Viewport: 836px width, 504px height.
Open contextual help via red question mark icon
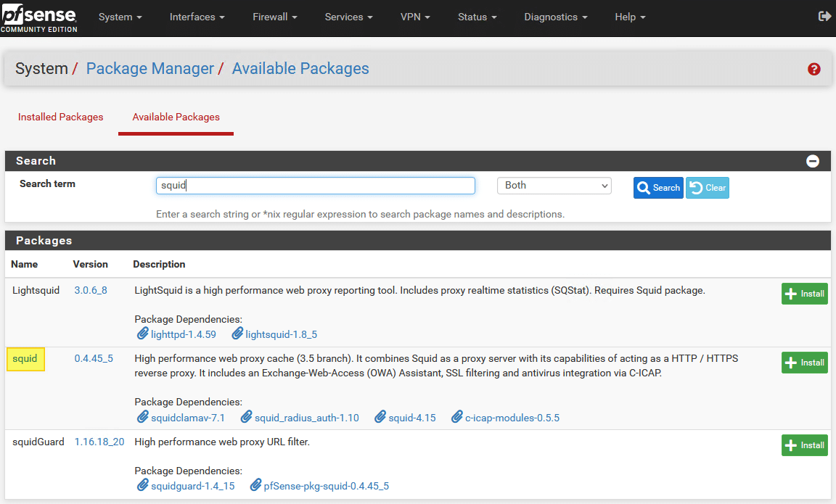pyautogui.click(x=814, y=69)
